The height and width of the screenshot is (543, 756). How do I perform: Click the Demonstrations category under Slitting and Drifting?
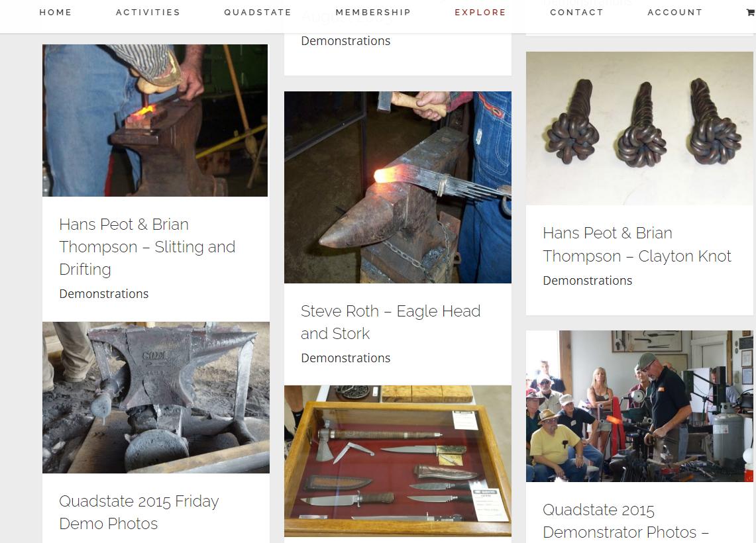[x=103, y=294]
